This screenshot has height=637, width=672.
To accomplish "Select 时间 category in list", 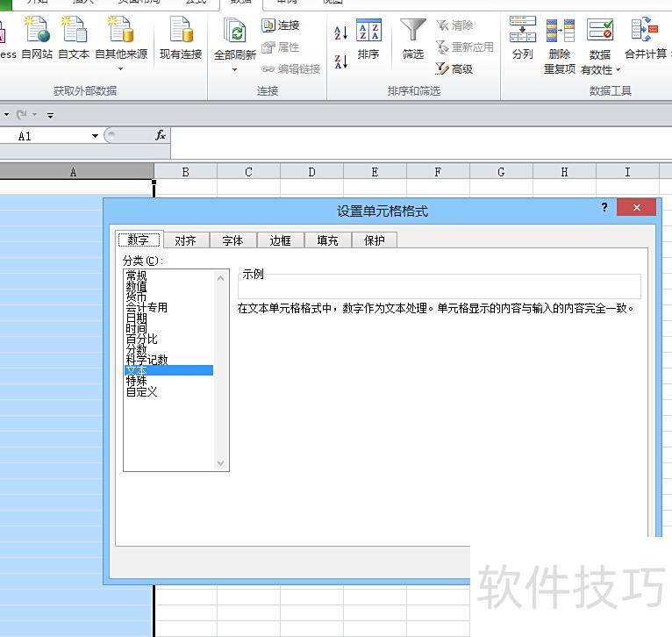I will click(168, 328).
